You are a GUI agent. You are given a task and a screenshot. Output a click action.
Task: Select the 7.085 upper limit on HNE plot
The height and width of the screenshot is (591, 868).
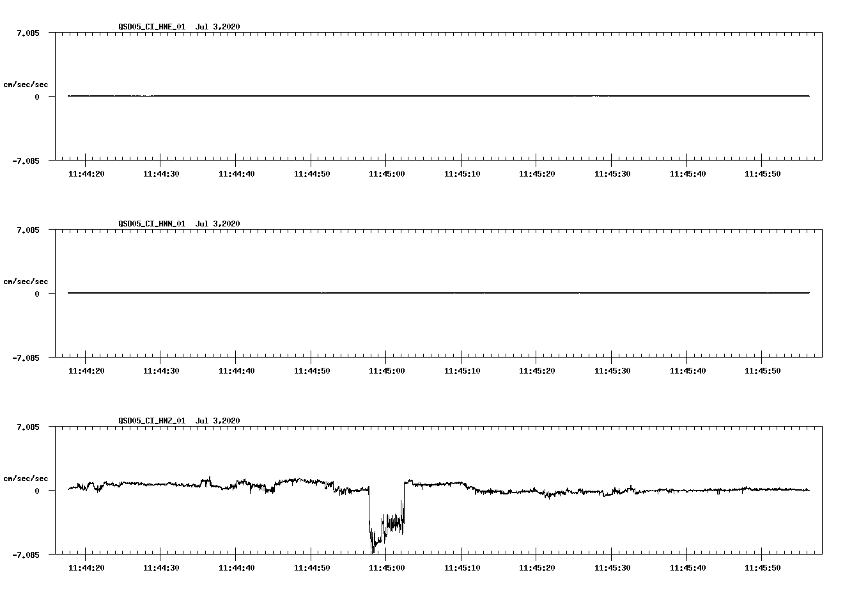(x=28, y=33)
